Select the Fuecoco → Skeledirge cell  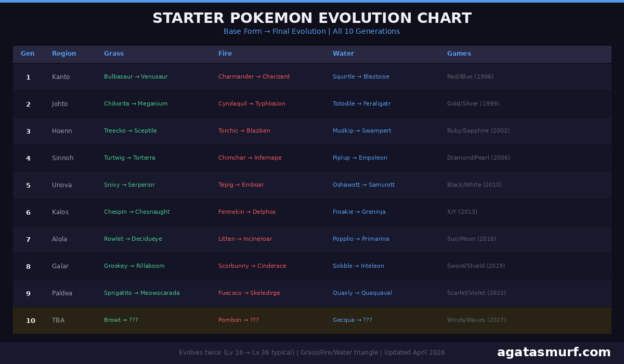click(x=249, y=293)
